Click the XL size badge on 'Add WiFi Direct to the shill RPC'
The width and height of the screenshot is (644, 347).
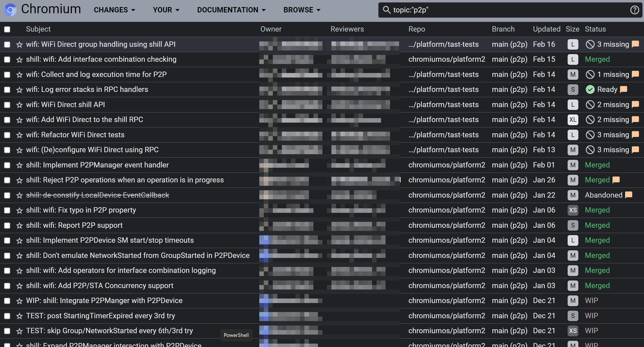click(573, 120)
